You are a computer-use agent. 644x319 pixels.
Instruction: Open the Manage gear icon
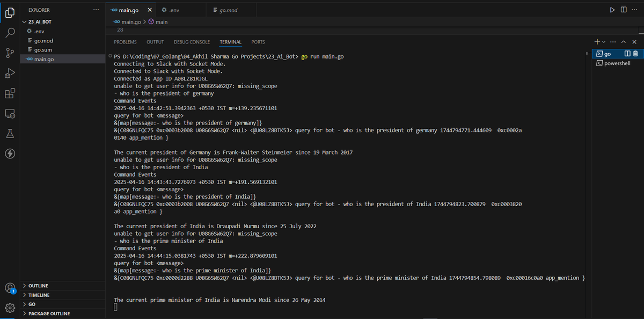click(x=10, y=308)
